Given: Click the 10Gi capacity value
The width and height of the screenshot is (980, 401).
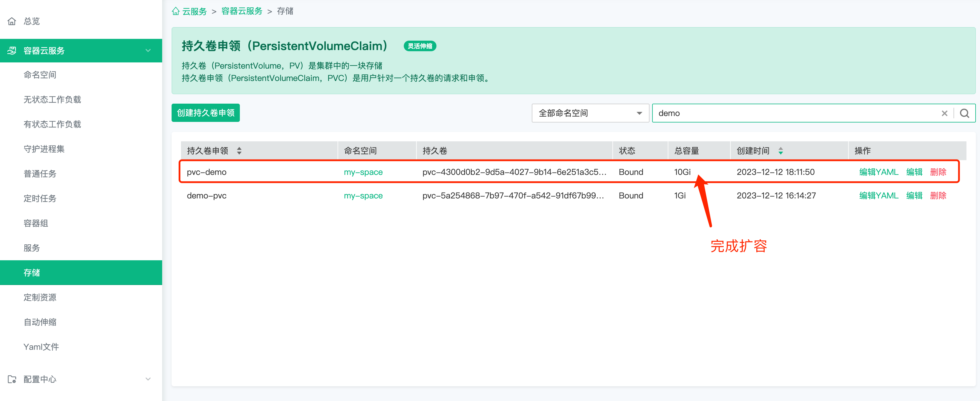Looking at the screenshot, I should [682, 172].
